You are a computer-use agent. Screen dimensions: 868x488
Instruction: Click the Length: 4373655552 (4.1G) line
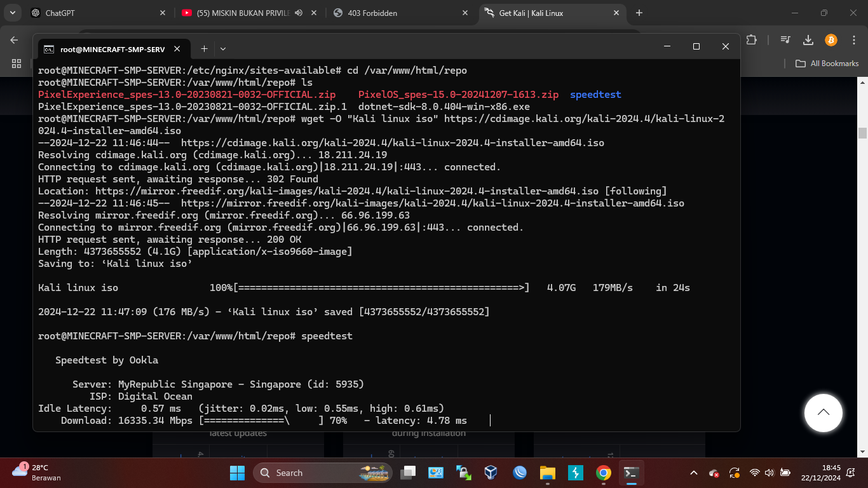(x=195, y=252)
